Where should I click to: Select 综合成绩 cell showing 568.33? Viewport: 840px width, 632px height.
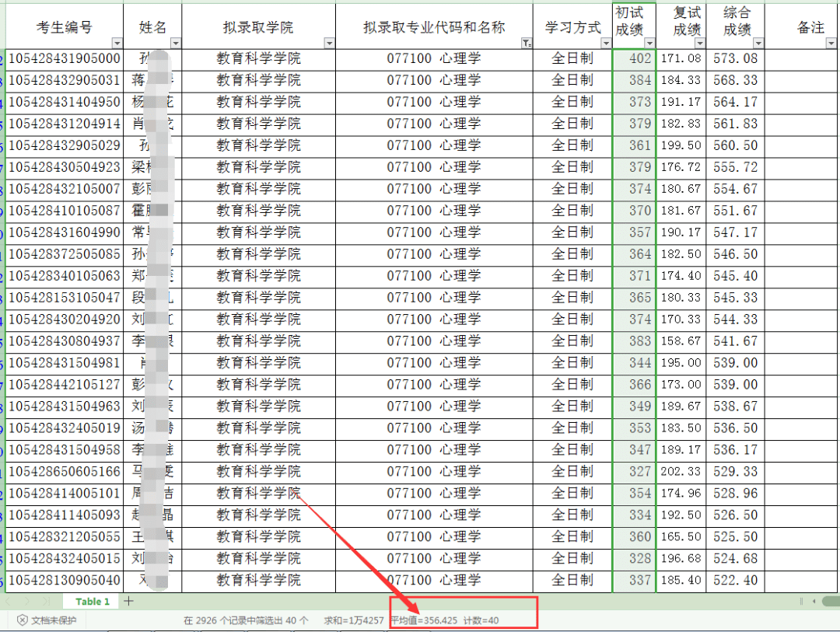point(736,81)
